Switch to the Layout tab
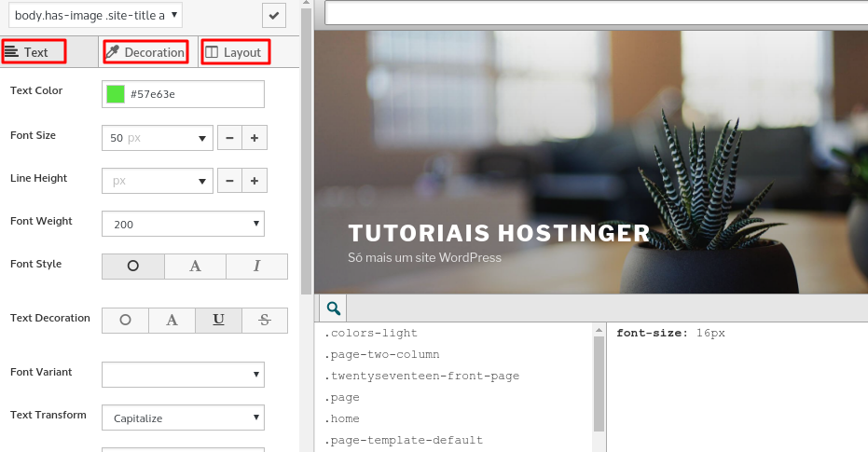 coord(235,52)
